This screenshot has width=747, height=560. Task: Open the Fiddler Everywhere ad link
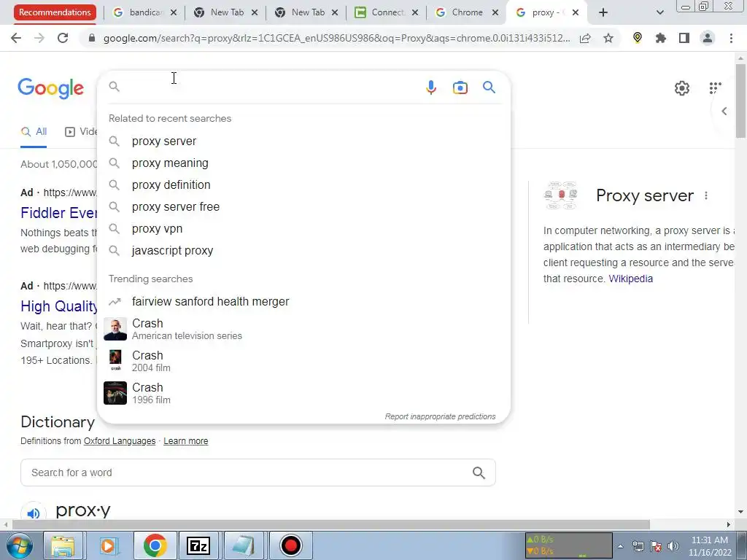click(x=59, y=213)
